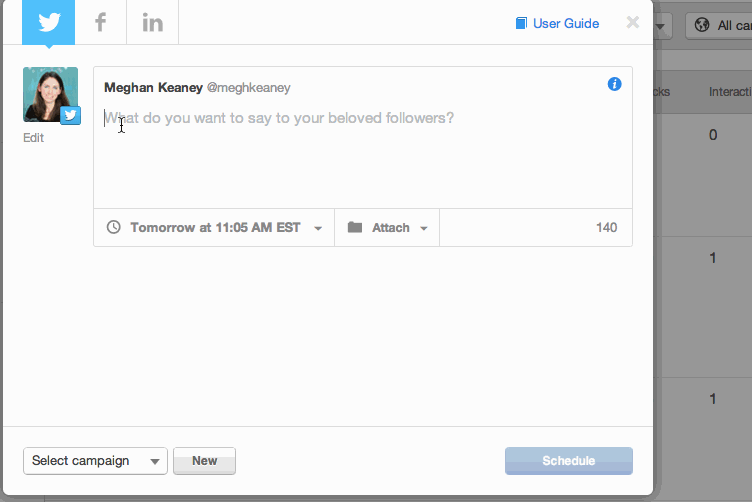Screen dimensions: 752x502
Task: Open the Select campaign dropdown
Action: pos(95,461)
